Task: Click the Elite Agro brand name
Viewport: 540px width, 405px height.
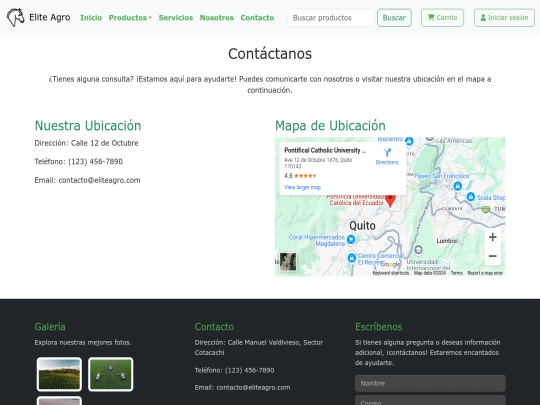Action: (50, 17)
